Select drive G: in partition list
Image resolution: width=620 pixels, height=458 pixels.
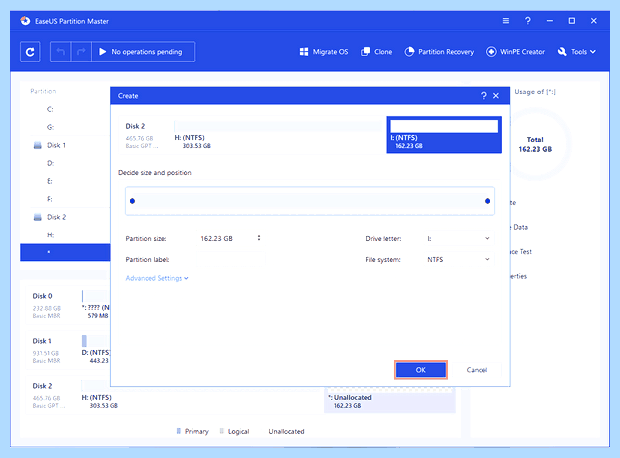[50, 127]
